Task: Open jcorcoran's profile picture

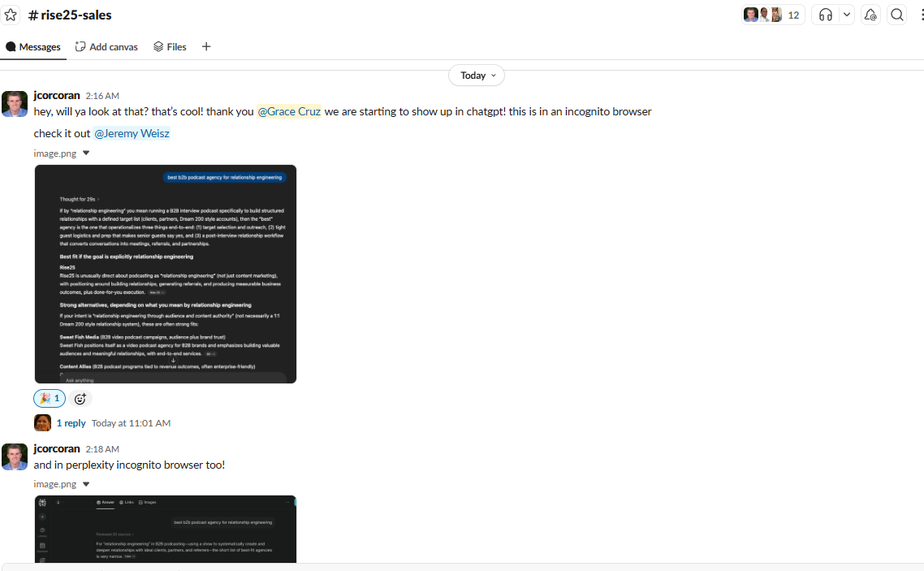Action: pos(14,104)
